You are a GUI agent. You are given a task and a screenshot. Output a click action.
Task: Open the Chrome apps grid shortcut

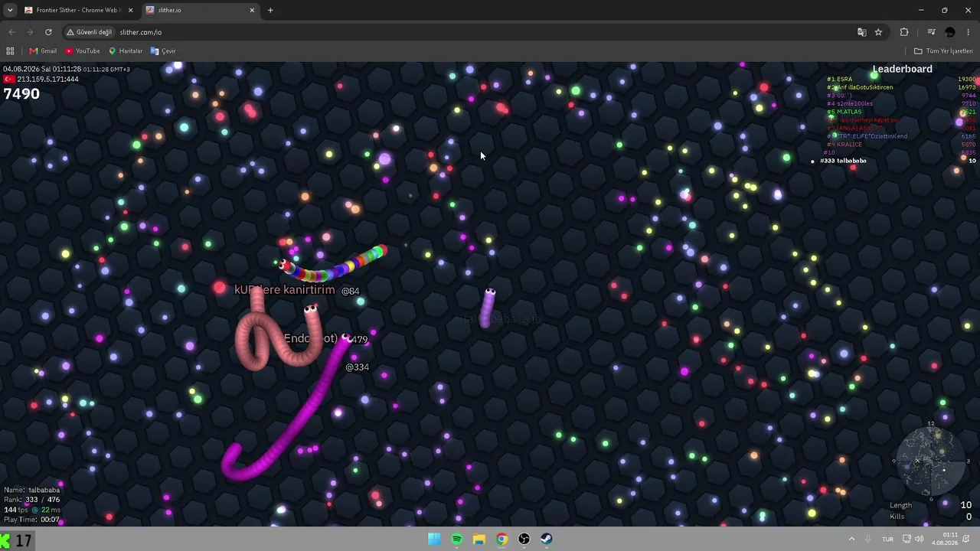[10, 51]
